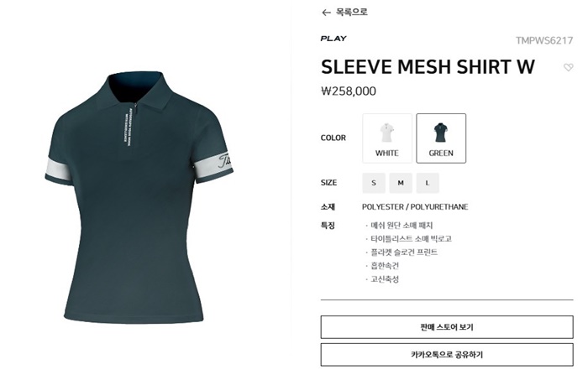The width and height of the screenshot is (588, 375).
Task: Open 판매 스토어 보기 store finder
Action: (447, 327)
